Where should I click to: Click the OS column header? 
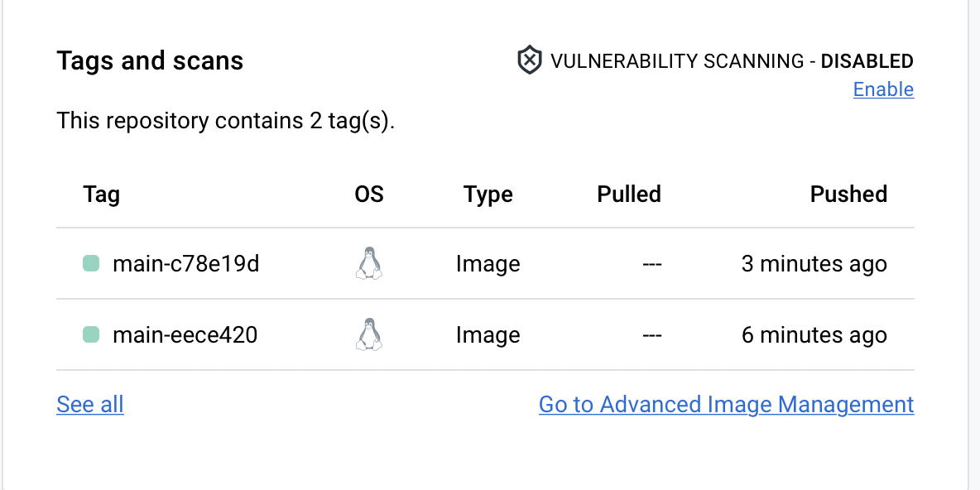tap(369, 195)
